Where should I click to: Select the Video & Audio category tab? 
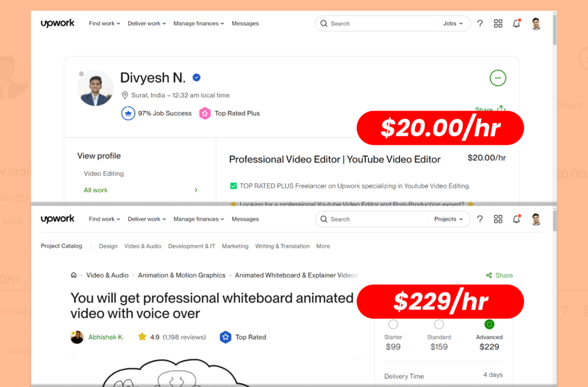[x=143, y=246]
